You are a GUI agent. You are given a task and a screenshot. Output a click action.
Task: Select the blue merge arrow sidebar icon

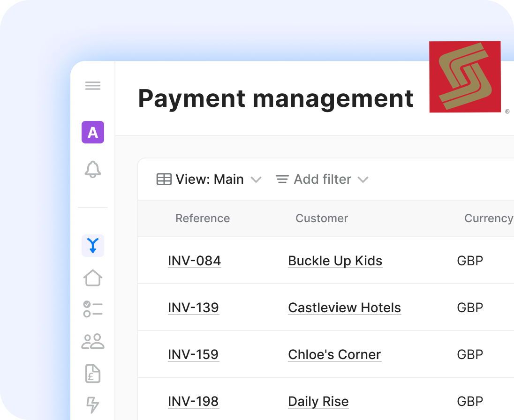93,246
